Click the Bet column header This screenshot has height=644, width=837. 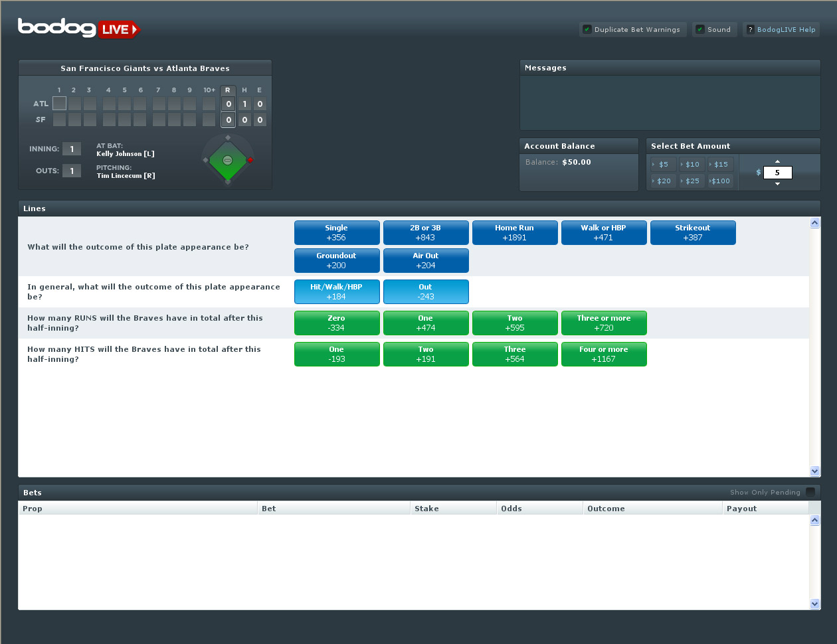pyautogui.click(x=334, y=509)
